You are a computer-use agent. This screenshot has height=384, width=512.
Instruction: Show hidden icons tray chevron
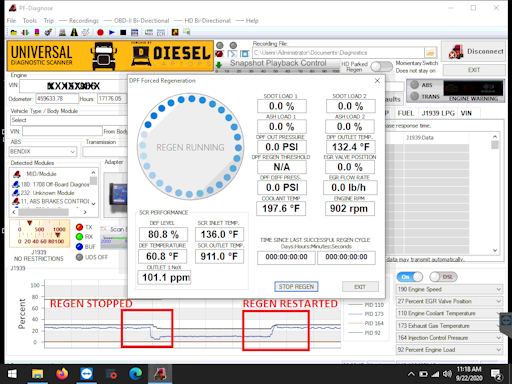coord(411,374)
